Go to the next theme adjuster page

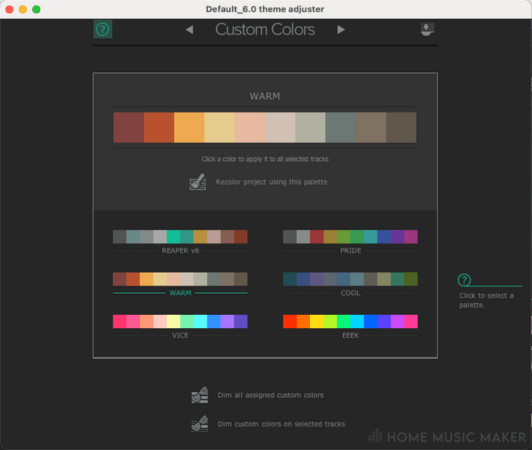(341, 30)
